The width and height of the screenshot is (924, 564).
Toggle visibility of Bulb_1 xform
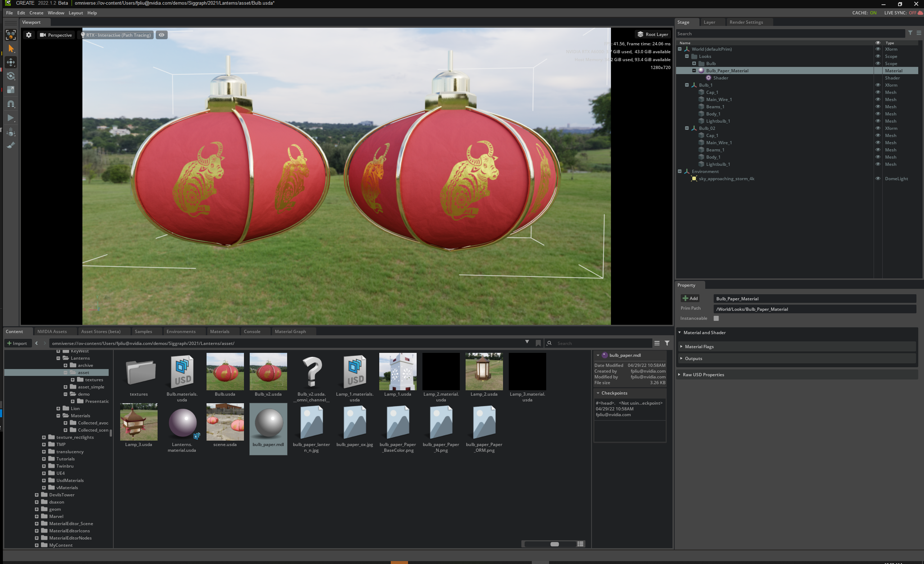(x=878, y=85)
